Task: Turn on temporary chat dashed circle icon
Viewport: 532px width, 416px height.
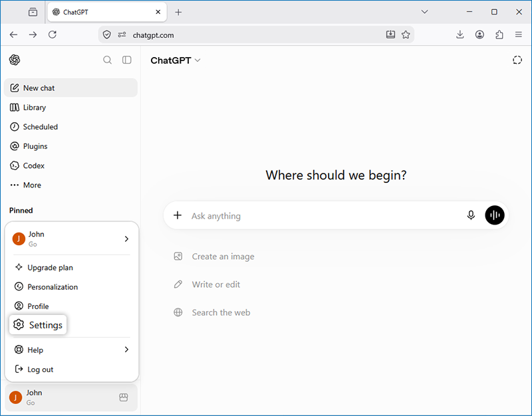Action: coord(517,60)
